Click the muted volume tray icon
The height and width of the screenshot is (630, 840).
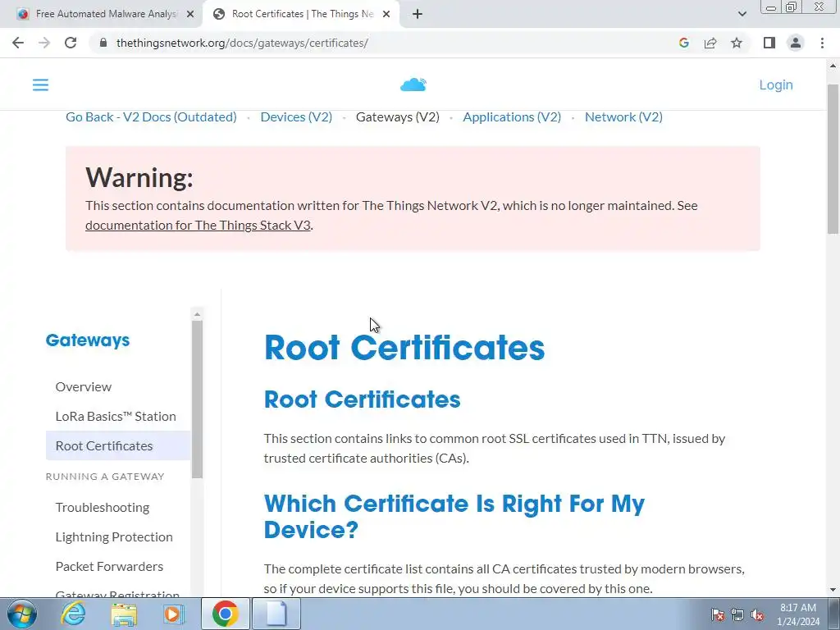(757, 614)
